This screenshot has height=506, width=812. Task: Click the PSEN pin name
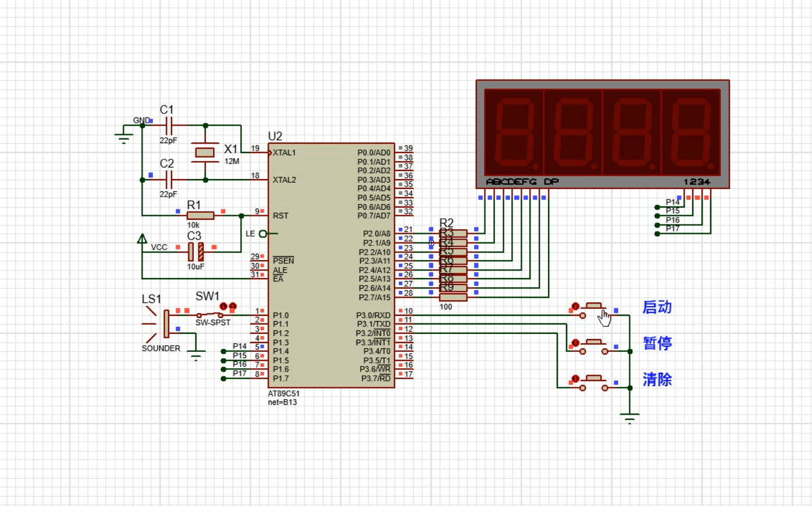pos(283,261)
